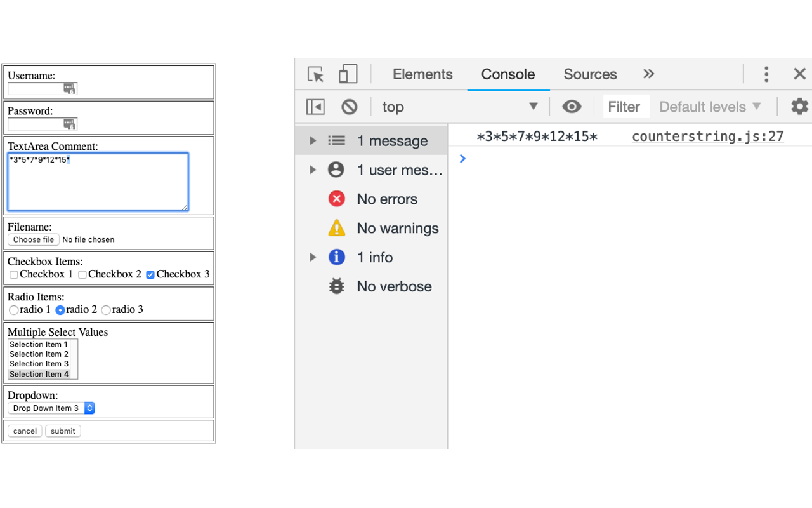Screen dimensions: 812x508
Task: Expand the '1 message' group arrow
Action: pyautogui.click(x=312, y=140)
